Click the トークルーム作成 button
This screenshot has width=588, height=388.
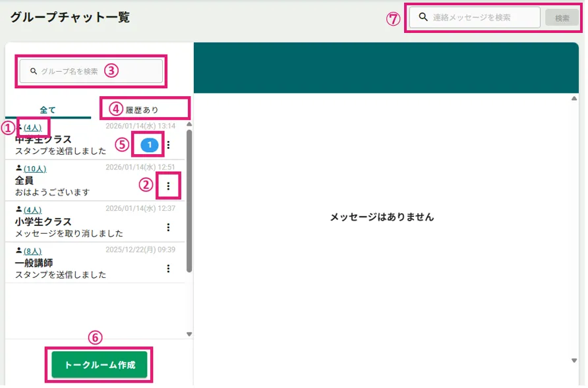tap(100, 365)
